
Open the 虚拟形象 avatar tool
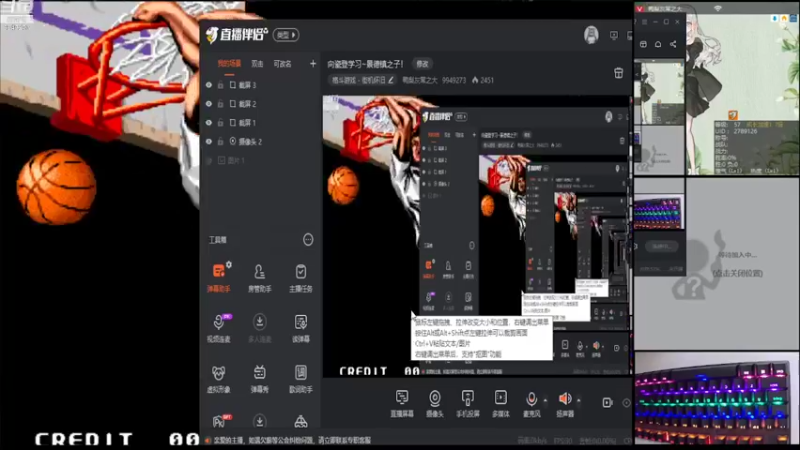pyautogui.click(x=219, y=379)
